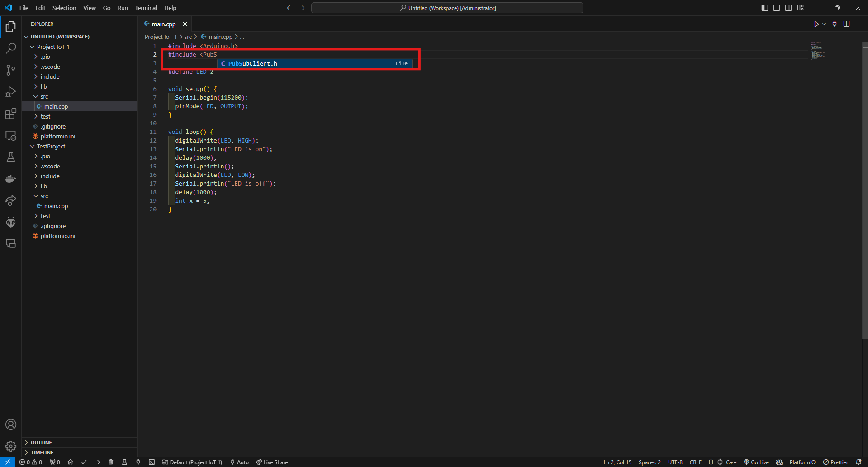This screenshot has height=467, width=868.
Task: Open the Testing flask view
Action: [x=11, y=157]
